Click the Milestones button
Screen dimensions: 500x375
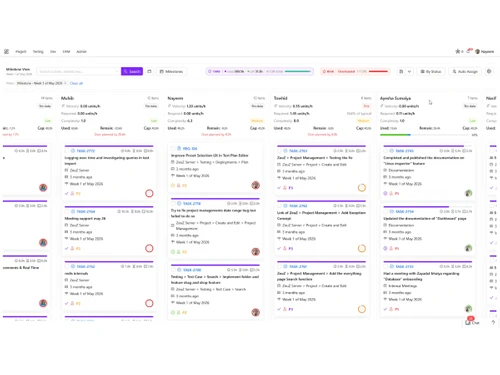171,71
